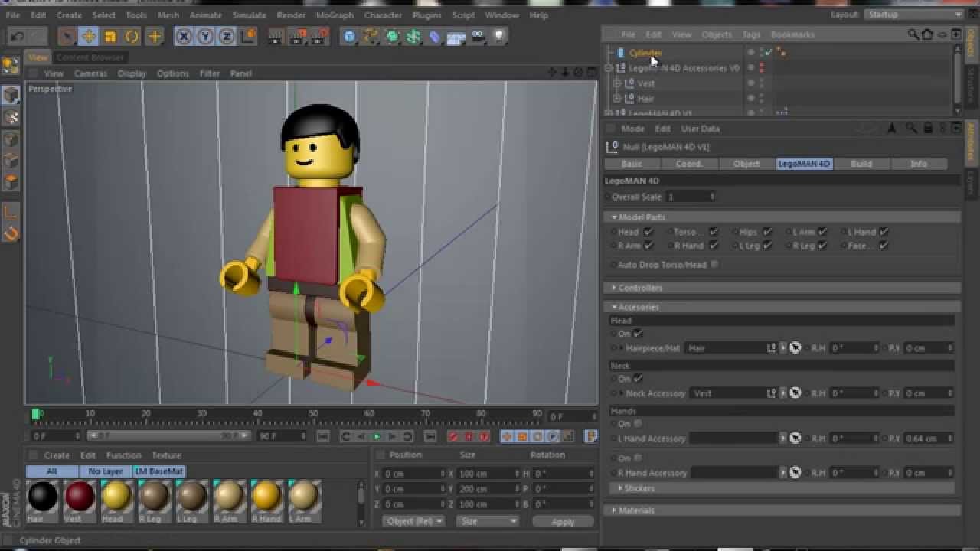Toggle the Face checkbox
The image size is (980, 551).
[x=884, y=246]
